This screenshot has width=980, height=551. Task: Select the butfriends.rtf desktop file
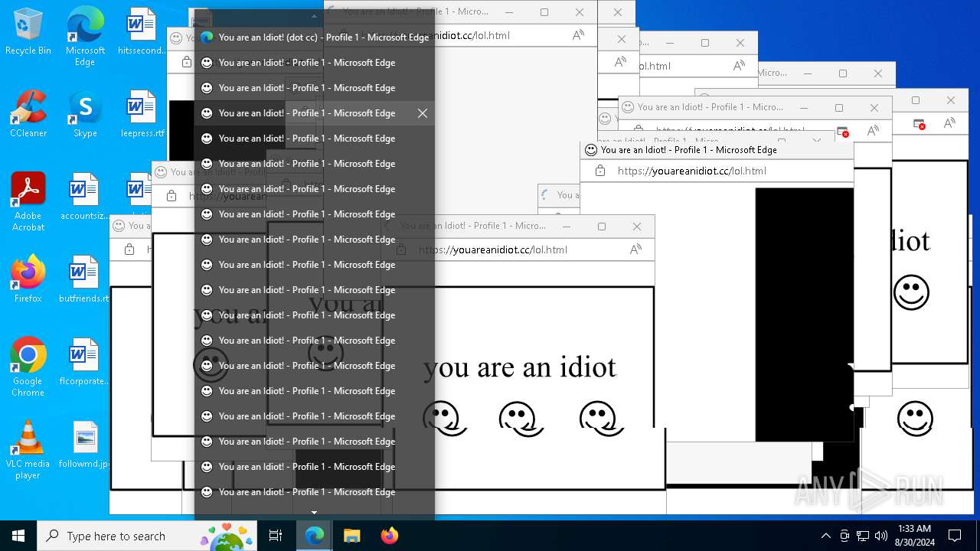click(83, 279)
